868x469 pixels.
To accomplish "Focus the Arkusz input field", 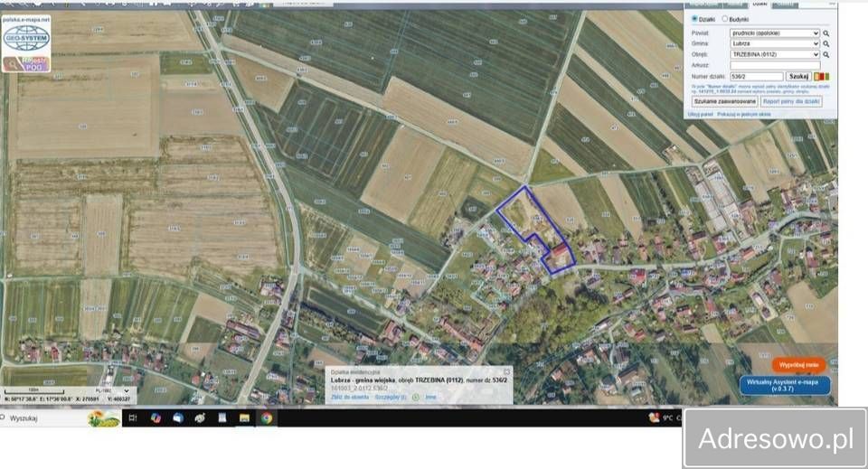I will 775,65.
